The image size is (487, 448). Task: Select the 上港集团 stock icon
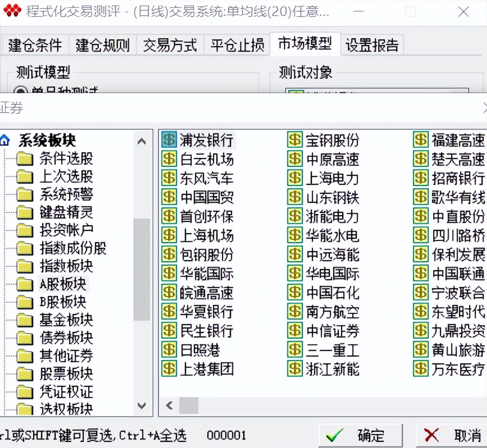pyautogui.click(x=168, y=369)
